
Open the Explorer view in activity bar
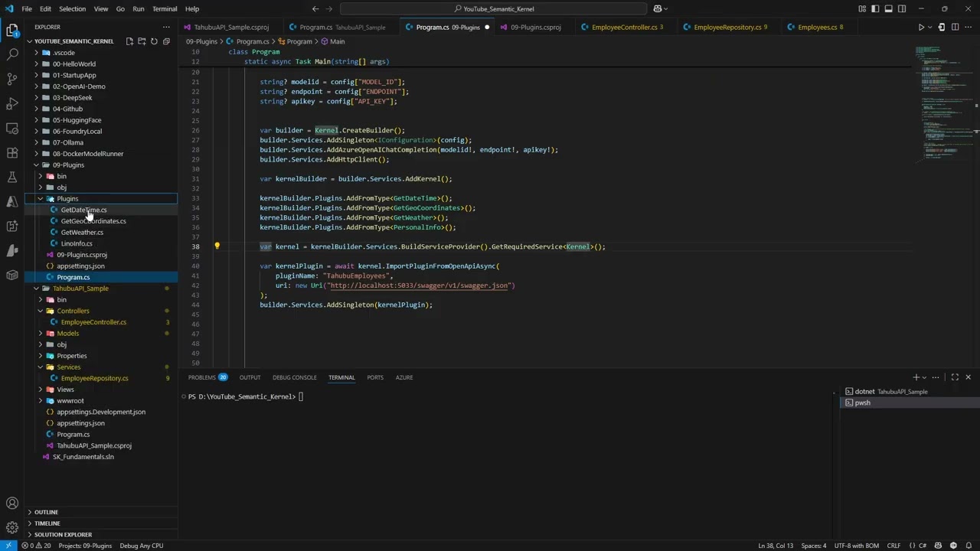(12, 31)
